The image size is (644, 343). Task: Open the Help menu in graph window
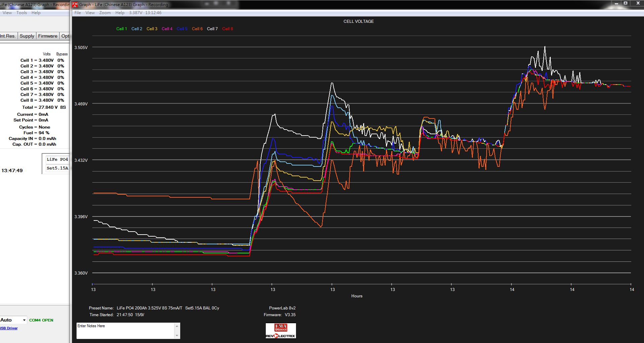(x=120, y=13)
